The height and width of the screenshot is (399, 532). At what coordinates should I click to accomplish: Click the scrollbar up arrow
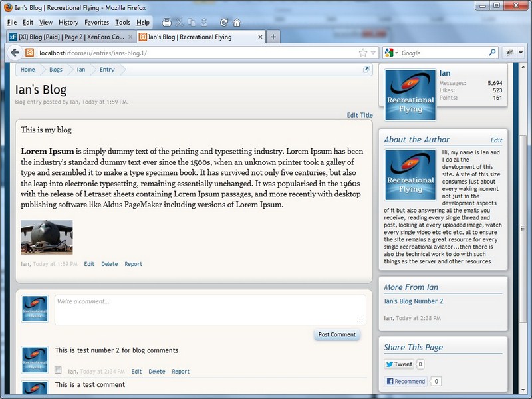coord(523,67)
